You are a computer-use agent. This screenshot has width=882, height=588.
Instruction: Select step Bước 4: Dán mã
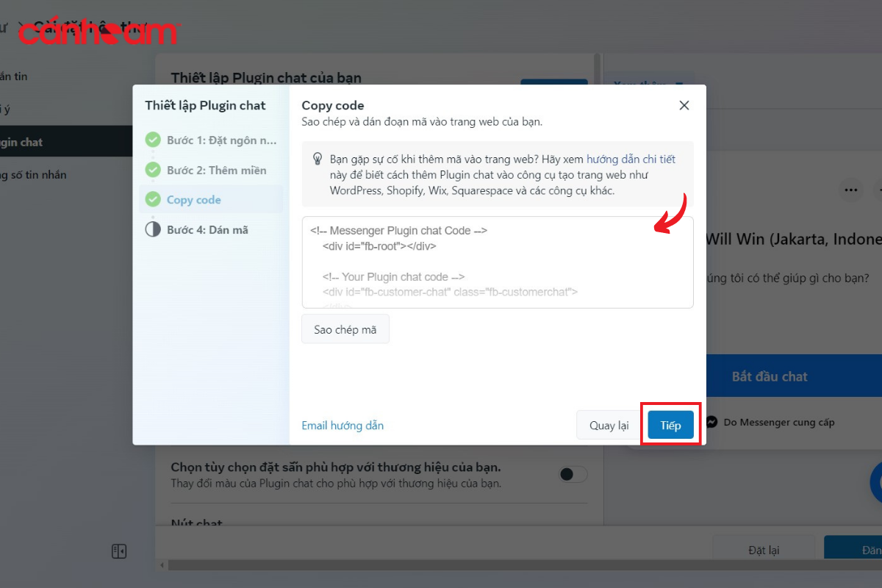pos(211,230)
